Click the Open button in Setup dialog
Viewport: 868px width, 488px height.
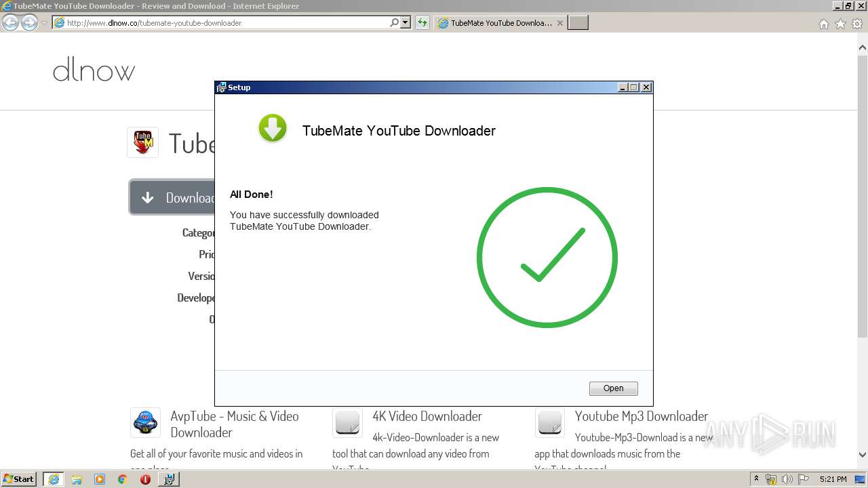pyautogui.click(x=613, y=388)
